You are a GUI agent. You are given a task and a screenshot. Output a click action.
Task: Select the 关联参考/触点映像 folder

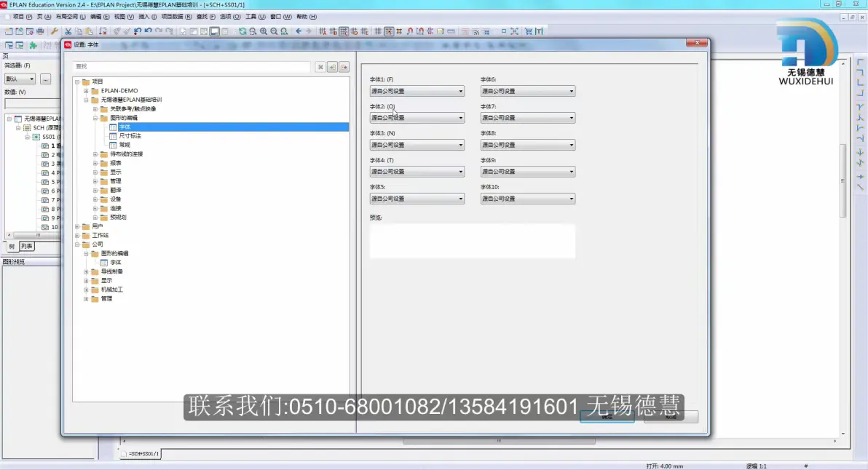click(133, 109)
